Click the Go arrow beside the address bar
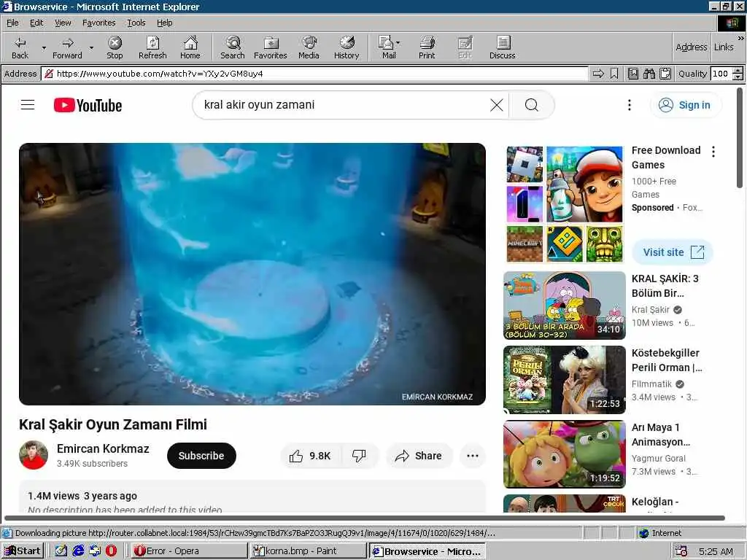The width and height of the screenshot is (747, 560). pyautogui.click(x=598, y=74)
